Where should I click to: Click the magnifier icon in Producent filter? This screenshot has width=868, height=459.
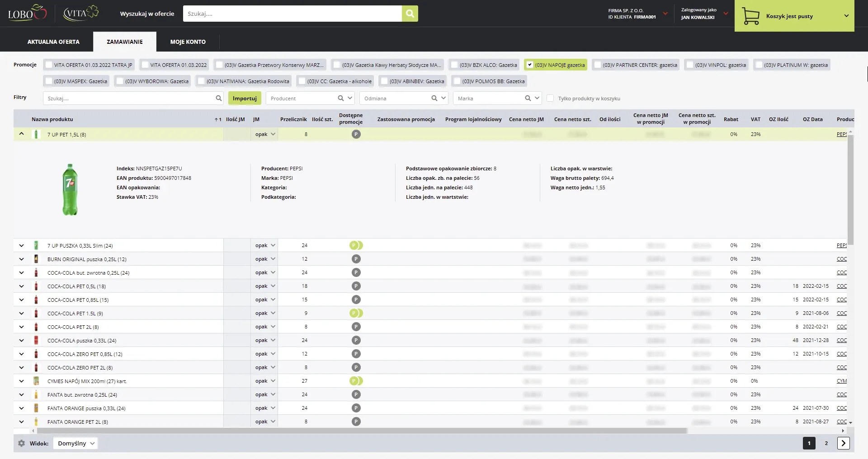click(341, 98)
